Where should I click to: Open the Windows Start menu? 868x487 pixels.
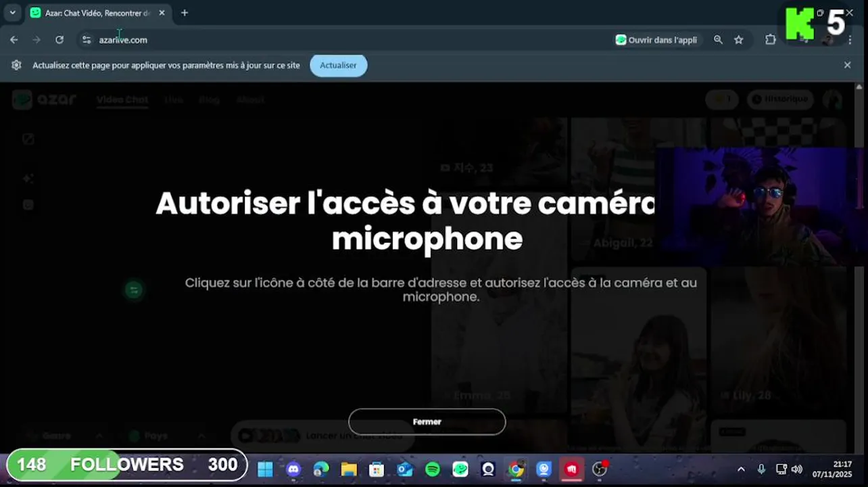[266, 469]
